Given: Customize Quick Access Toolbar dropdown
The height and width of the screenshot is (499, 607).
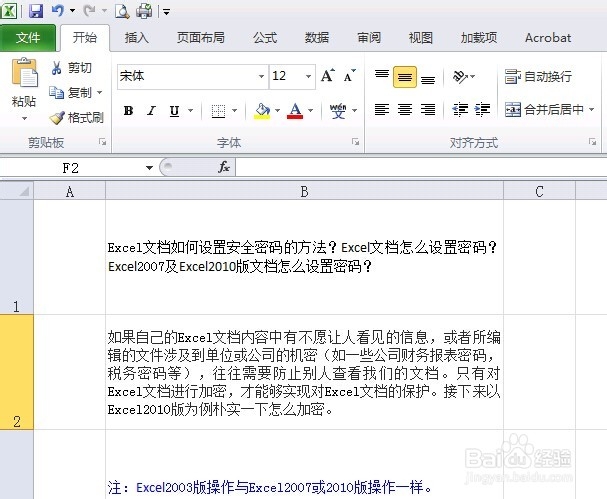Looking at the screenshot, I should tap(166, 12).
